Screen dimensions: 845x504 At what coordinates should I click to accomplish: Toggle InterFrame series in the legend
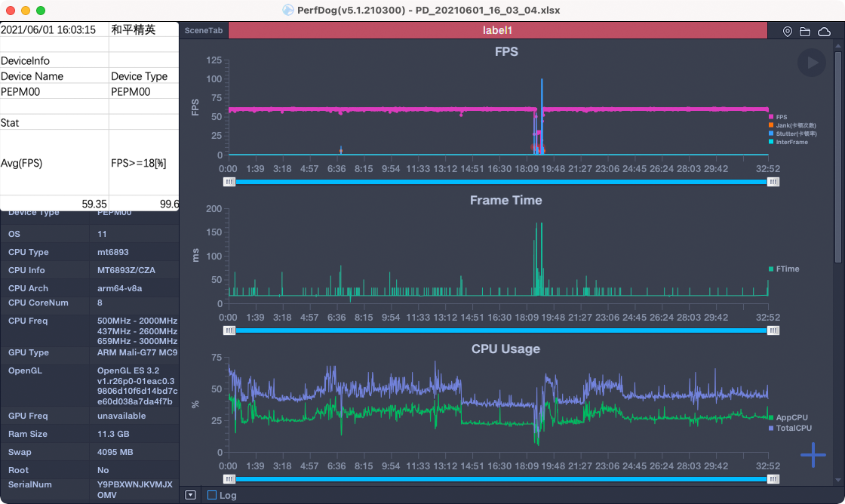point(791,142)
